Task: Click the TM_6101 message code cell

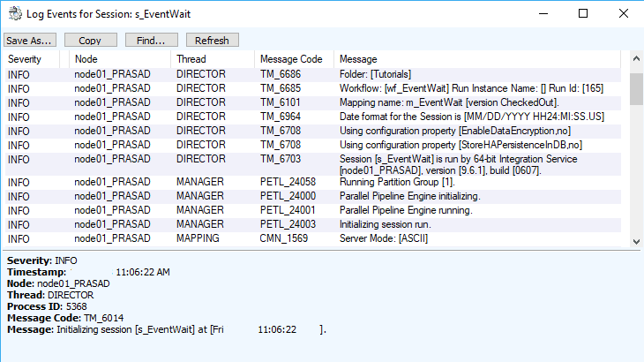Action: [x=281, y=102]
